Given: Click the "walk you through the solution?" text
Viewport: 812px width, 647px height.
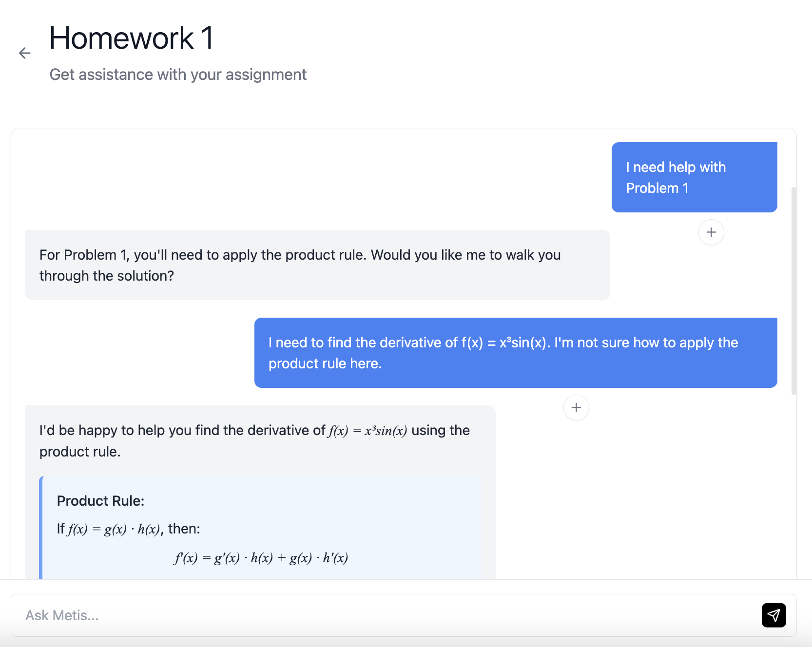Looking at the screenshot, I should (108, 275).
